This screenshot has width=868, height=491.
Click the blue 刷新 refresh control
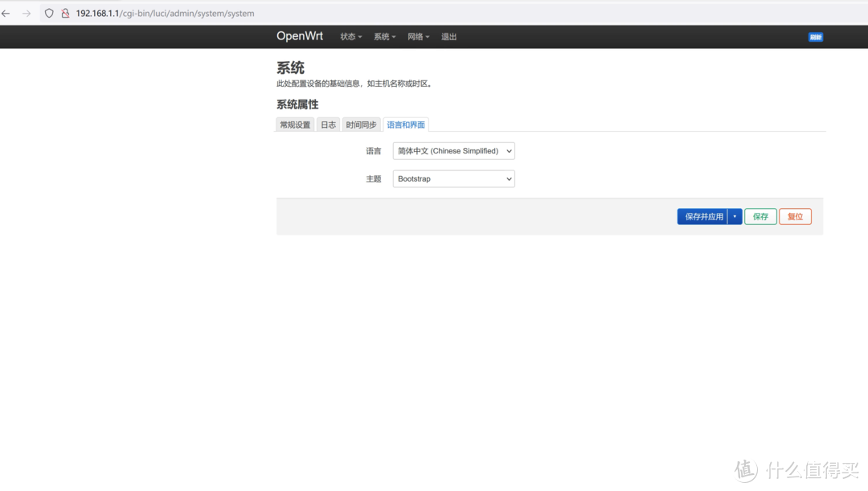point(815,37)
